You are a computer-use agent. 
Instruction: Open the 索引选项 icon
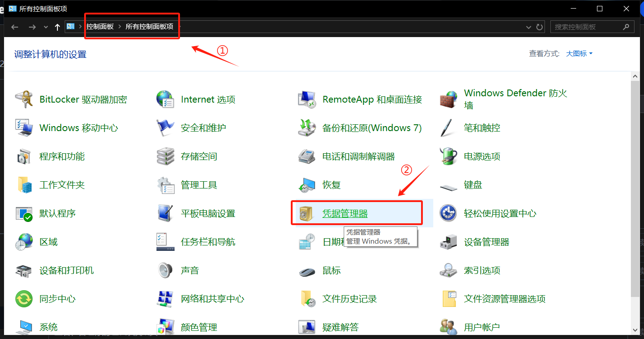coord(448,270)
